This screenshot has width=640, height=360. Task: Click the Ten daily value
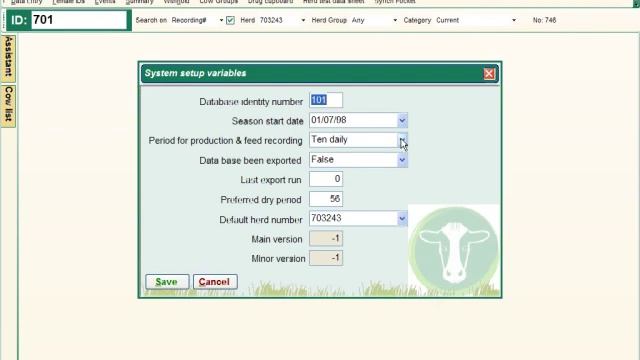coord(329,140)
